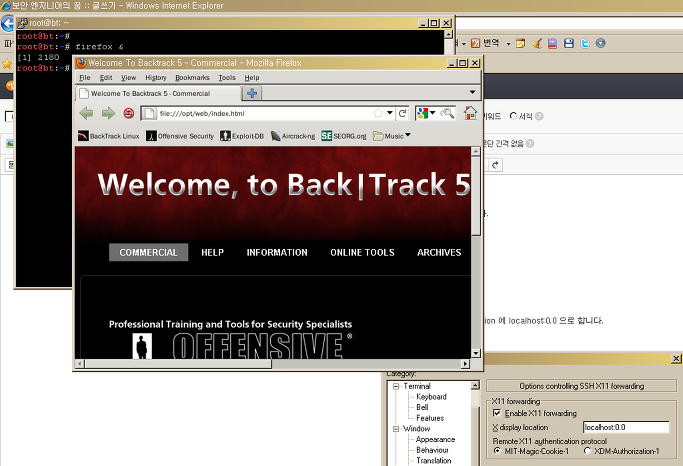683x466 pixels.
Task: Click the Firefox back arrow button
Action: pyautogui.click(x=86, y=114)
